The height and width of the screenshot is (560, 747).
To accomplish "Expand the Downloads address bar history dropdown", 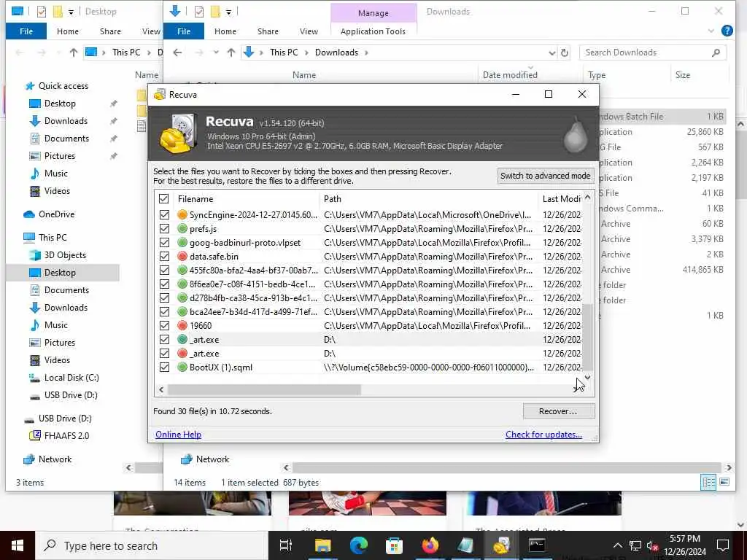I will 551,52.
